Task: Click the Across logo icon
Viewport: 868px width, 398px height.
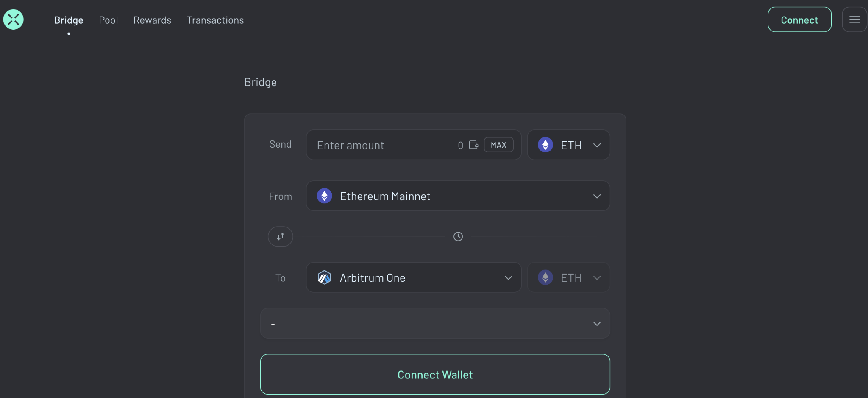Action: 14,20
